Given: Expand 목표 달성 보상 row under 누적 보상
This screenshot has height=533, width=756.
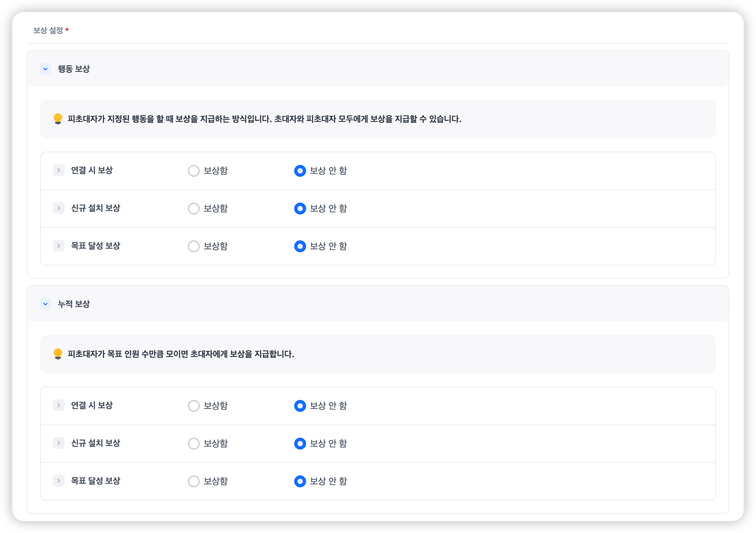Looking at the screenshot, I should click(x=59, y=481).
